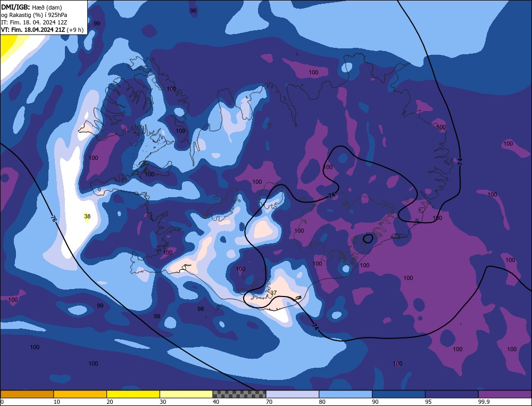Click the yellow 37 humidity value
Image resolution: width=532 pixels, height=406 pixels.
(273, 293)
